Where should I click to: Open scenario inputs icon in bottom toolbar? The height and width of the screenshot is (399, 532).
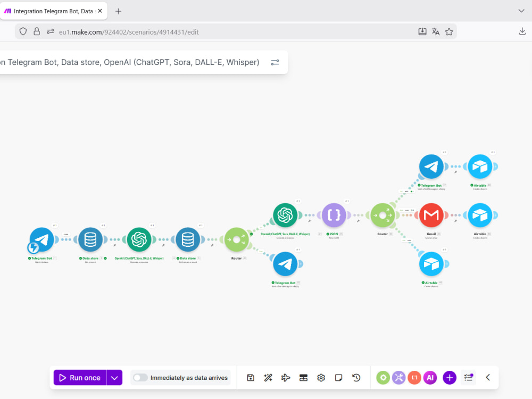303,378
